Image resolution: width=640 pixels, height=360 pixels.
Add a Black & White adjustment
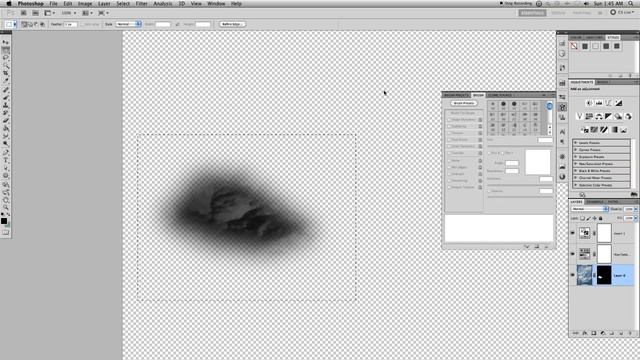[609, 117]
